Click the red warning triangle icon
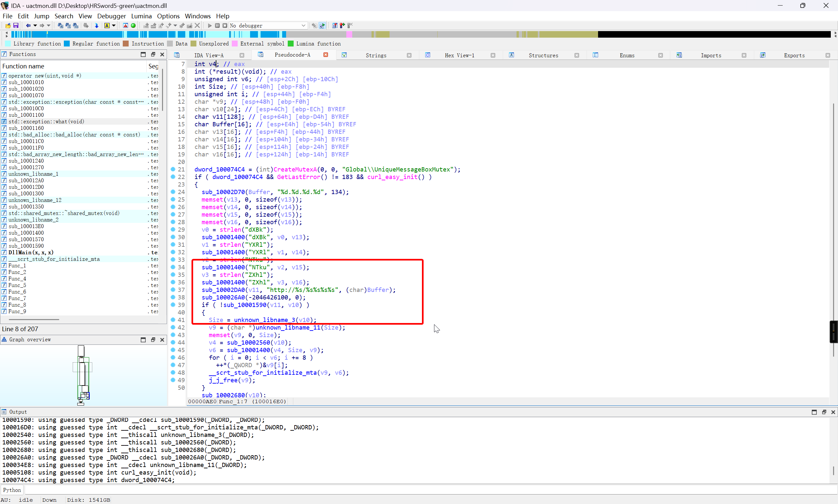 pyautogui.click(x=125, y=26)
